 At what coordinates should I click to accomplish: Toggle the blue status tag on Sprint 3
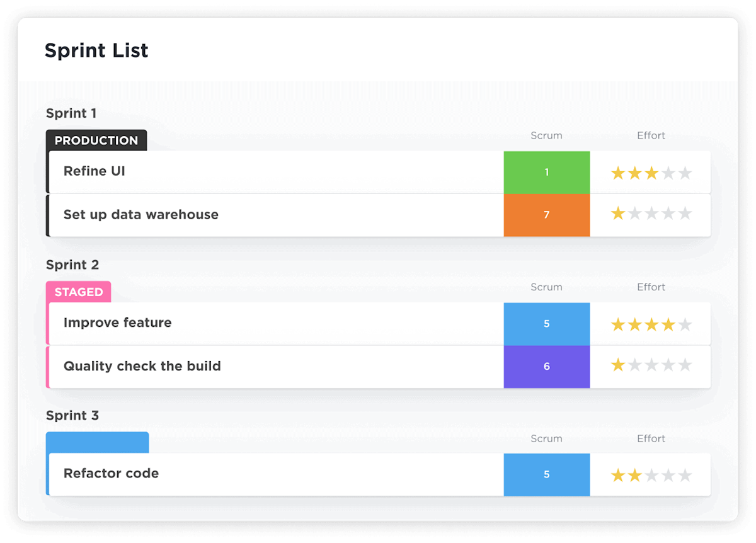[97, 442]
